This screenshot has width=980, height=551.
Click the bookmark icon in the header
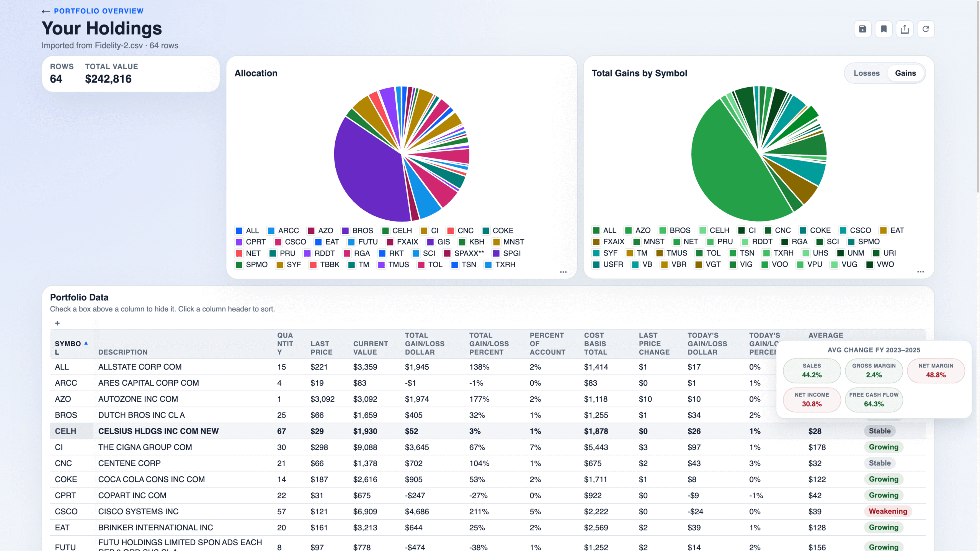[x=884, y=29]
